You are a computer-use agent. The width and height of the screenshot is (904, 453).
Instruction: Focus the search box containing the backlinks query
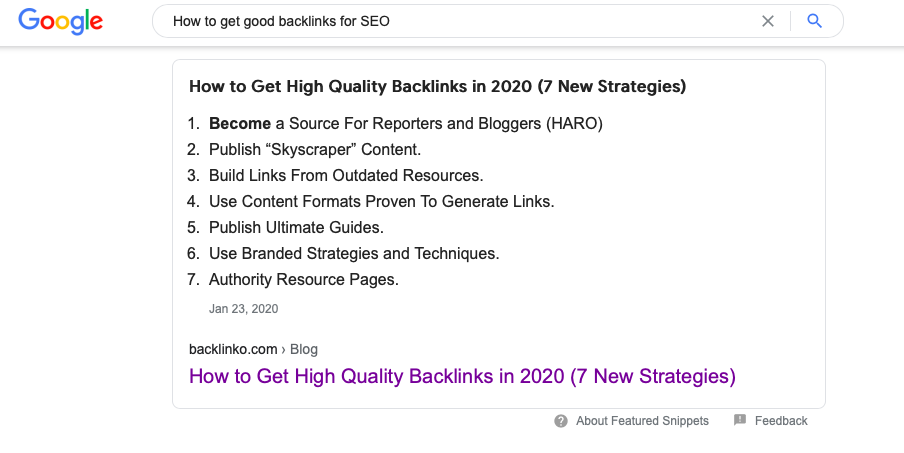click(x=450, y=21)
